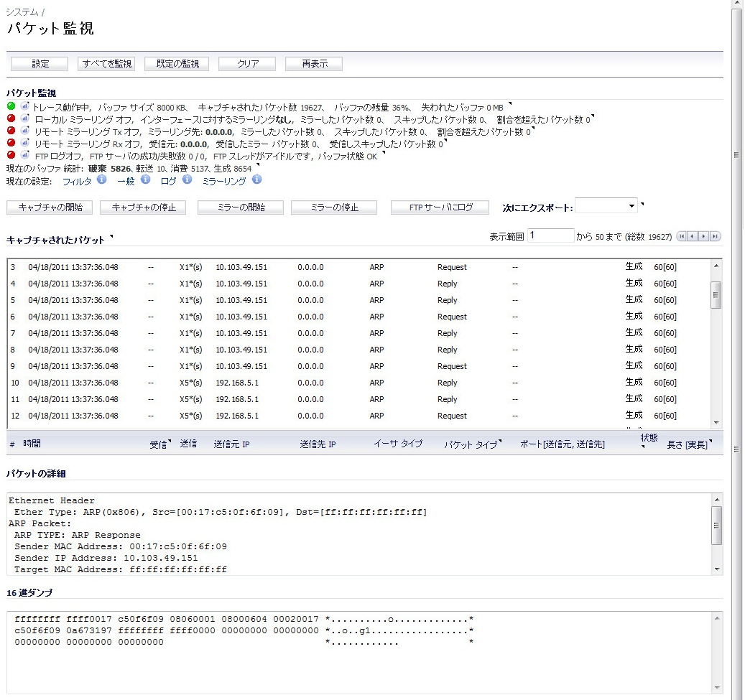Click red status icon for remote mirroring Tx
The image size is (745, 700).
pos(11,131)
